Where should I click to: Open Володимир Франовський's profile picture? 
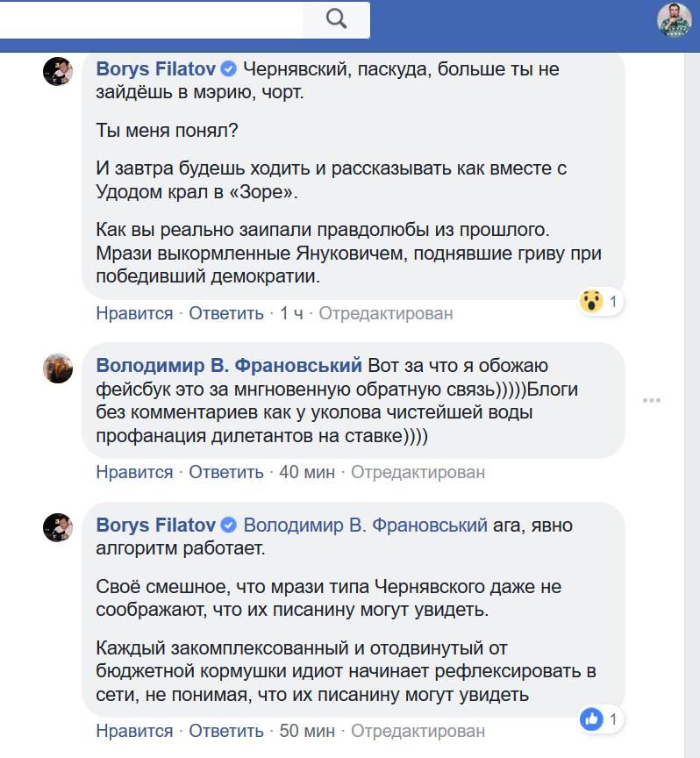59,369
